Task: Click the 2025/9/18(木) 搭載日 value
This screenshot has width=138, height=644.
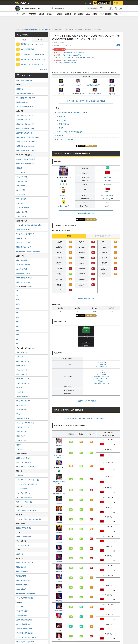Action: coord(107,184)
